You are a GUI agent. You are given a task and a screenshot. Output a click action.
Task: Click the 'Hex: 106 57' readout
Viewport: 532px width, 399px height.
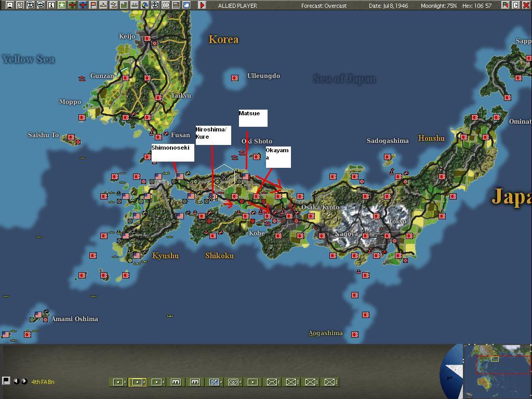(477, 5)
